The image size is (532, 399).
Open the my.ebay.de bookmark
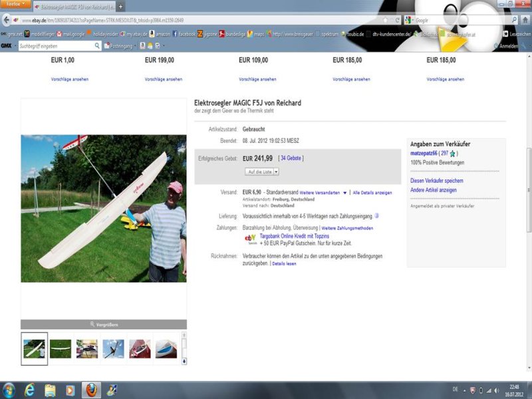pos(134,34)
